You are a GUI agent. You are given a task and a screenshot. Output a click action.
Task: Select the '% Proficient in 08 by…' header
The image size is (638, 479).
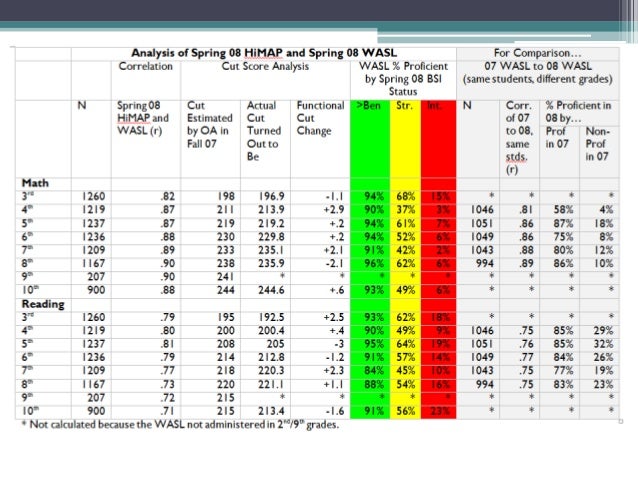tap(578, 112)
